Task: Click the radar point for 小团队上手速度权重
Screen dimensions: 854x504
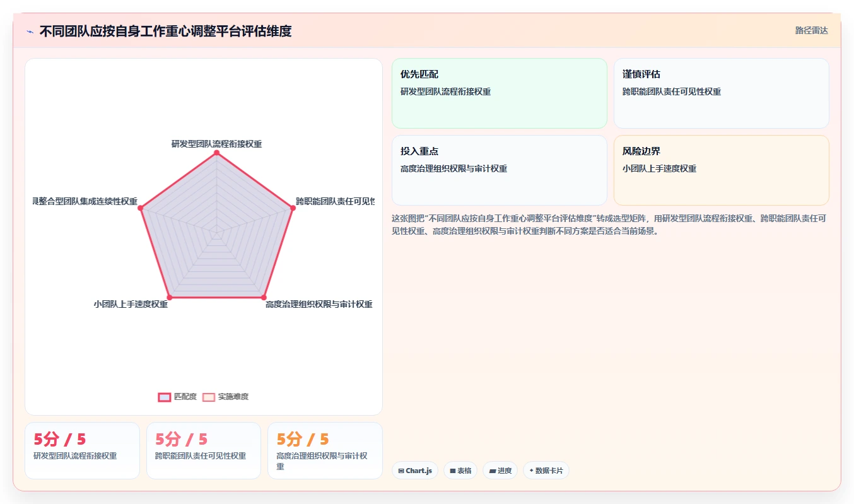Action: pyautogui.click(x=169, y=297)
